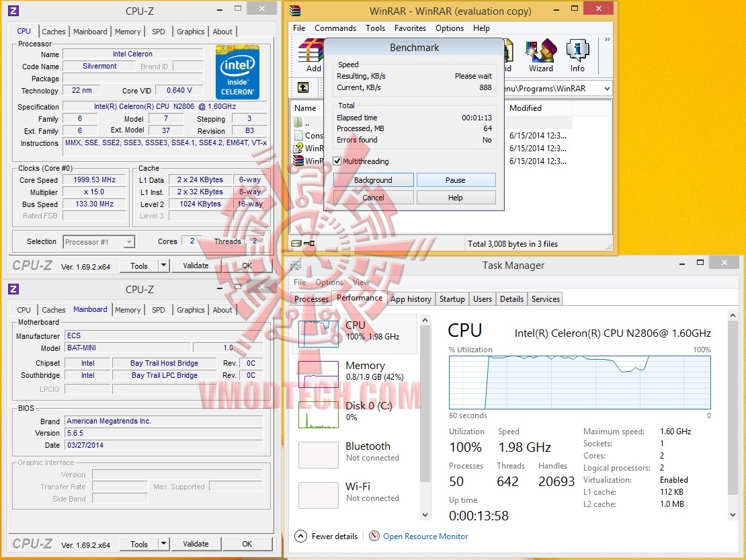
Task: Click Help button in Benchmark dialog
Action: point(456,198)
